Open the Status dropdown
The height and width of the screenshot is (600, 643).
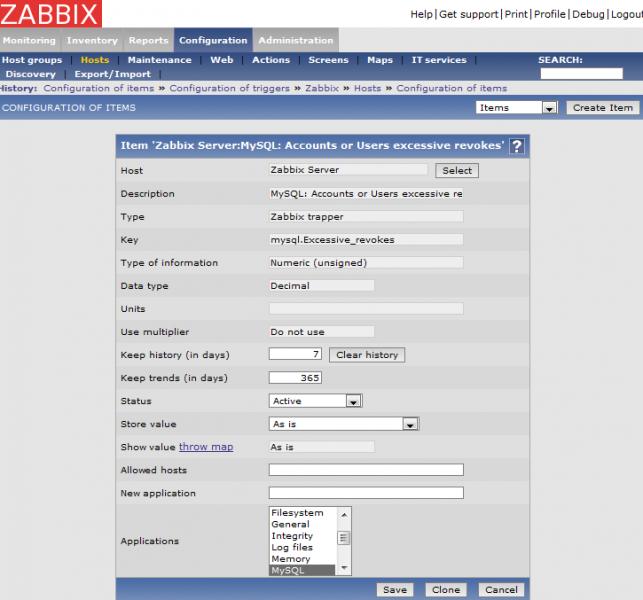tap(353, 401)
